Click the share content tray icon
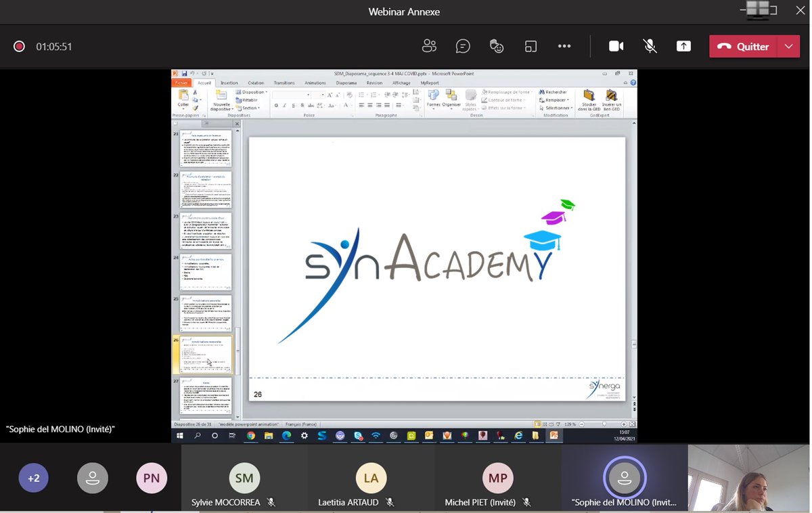Viewport: 812px width, 513px height. click(683, 46)
